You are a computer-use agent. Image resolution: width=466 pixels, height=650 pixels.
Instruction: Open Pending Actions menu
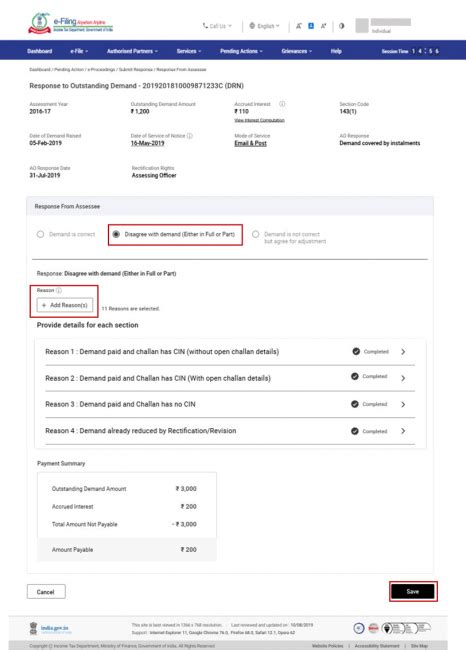(241, 51)
